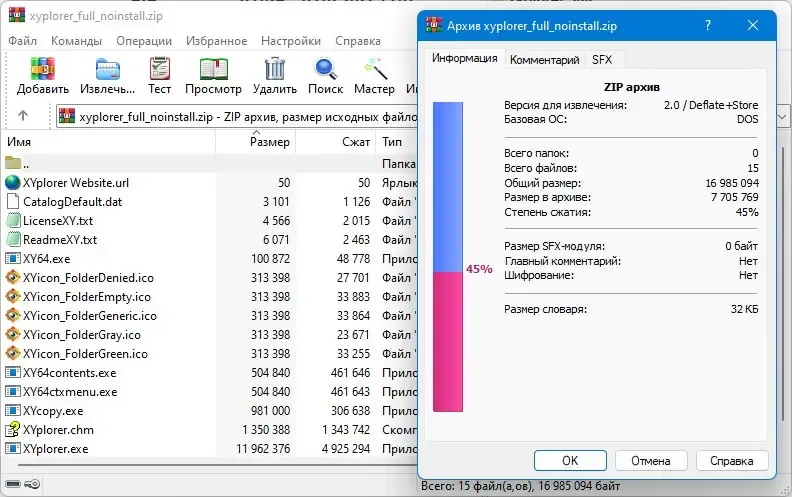Open the Избранное menu
The height and width of the screenshot is (497, 792).
click(216, 41)
